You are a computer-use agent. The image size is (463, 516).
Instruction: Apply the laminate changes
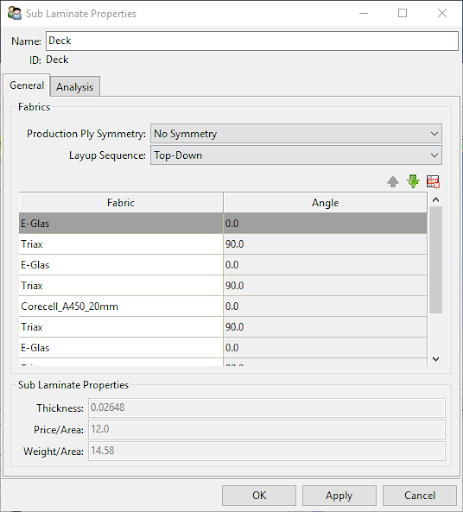(339, 495)
